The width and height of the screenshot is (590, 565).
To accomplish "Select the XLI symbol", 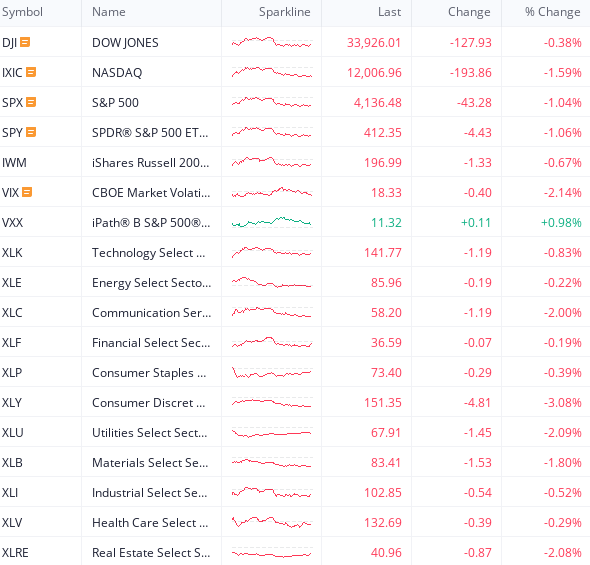I will (10, 493).
